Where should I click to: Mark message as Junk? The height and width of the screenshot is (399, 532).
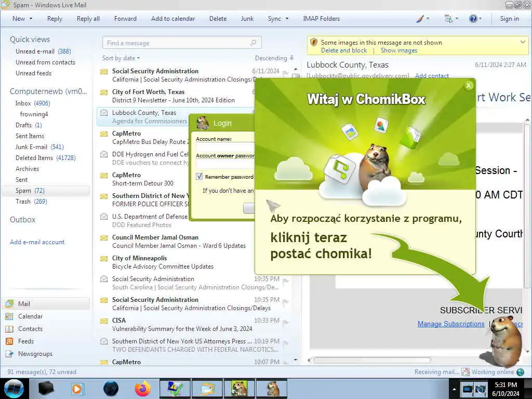click(247, 19)
